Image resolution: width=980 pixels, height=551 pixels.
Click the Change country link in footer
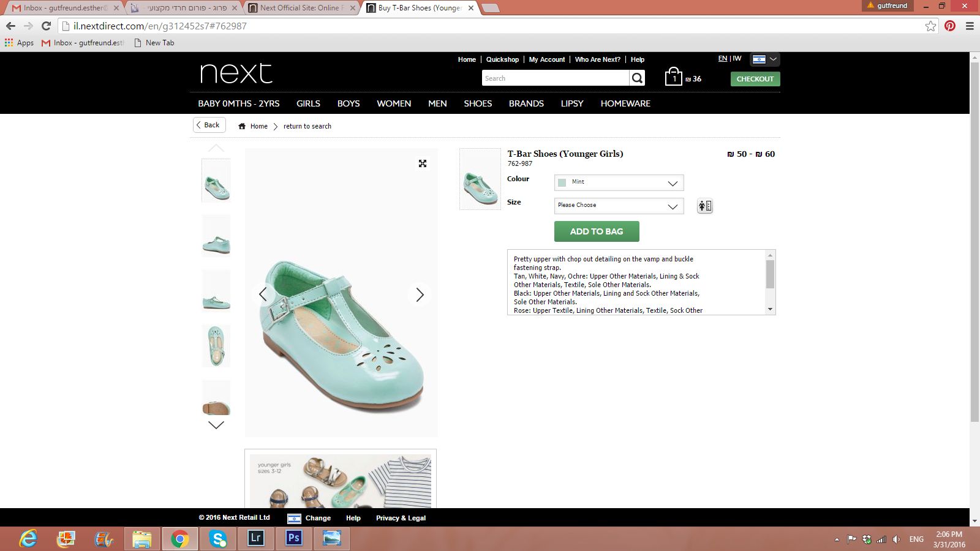318,518
